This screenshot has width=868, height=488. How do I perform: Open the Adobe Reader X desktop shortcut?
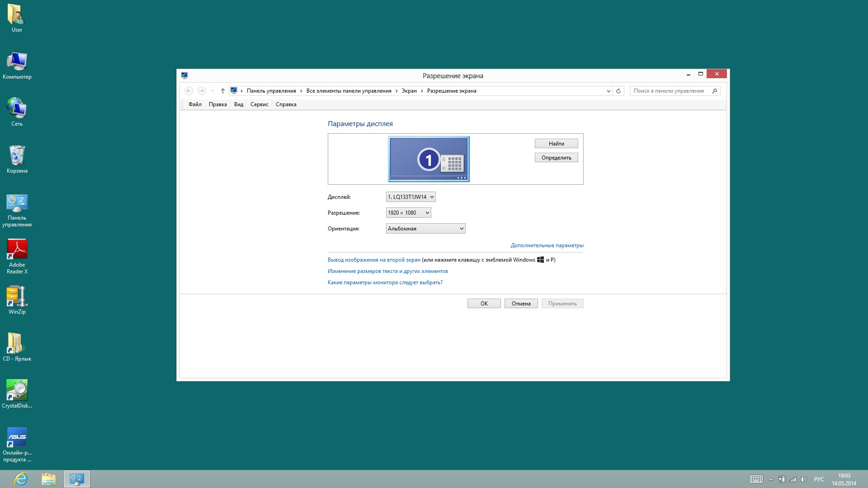[17, 250]
